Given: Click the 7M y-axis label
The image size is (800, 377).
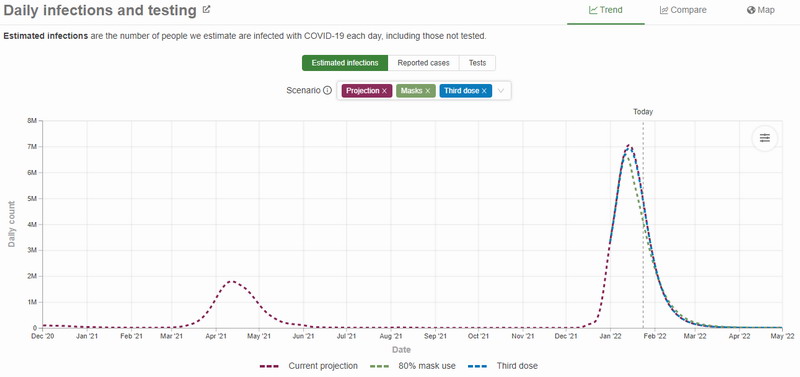Looking at the screenshot, I should tap(31, 147).
